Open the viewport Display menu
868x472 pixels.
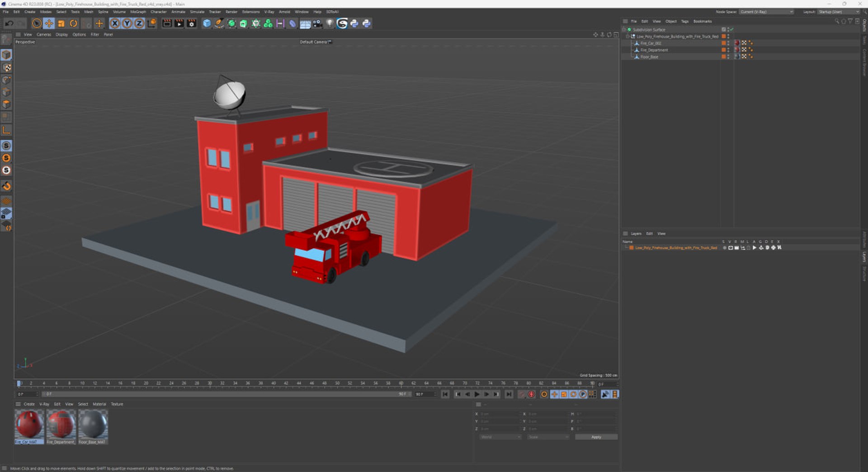[62, 34]
